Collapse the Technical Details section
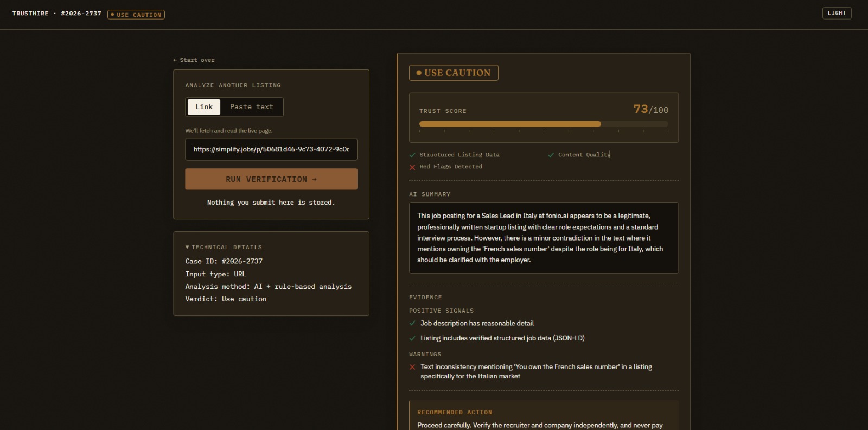This screenshot has height=430, width=868. pyautogui.click(x=224, y=248)
